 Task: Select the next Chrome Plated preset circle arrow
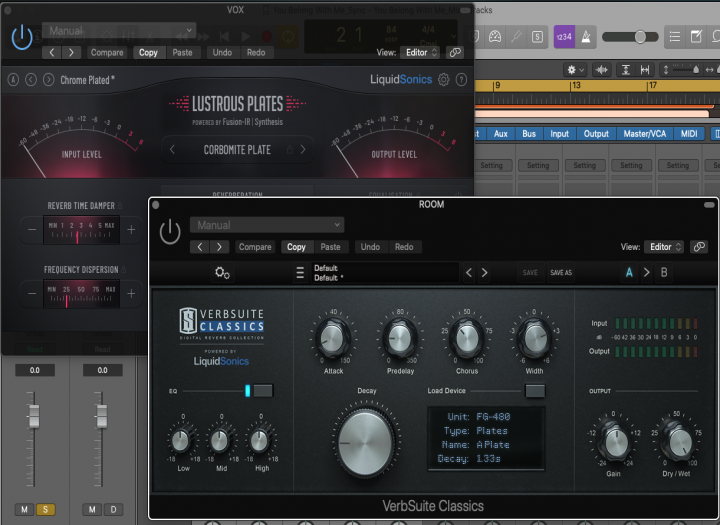(48, 80)
